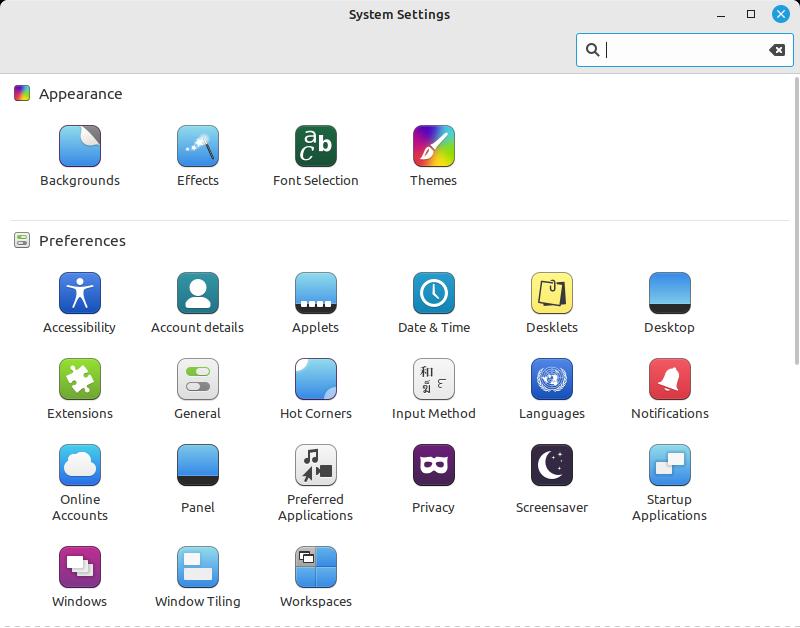Open the Online Accounts cloud icon
The image size is (800, 628).
coord(80,465)
